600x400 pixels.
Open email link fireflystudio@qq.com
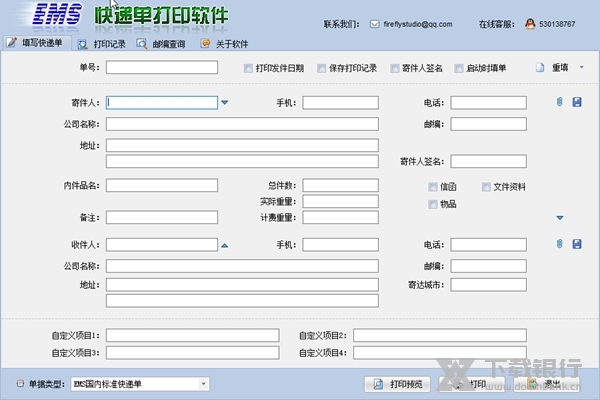(x=418, y=24)
